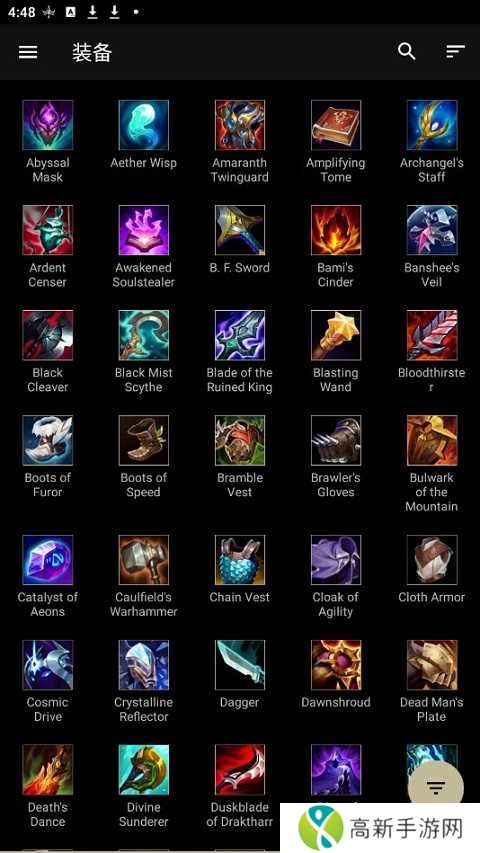Select the Bloodthirster item icon

pyautogui.click(x=432, y=335)
